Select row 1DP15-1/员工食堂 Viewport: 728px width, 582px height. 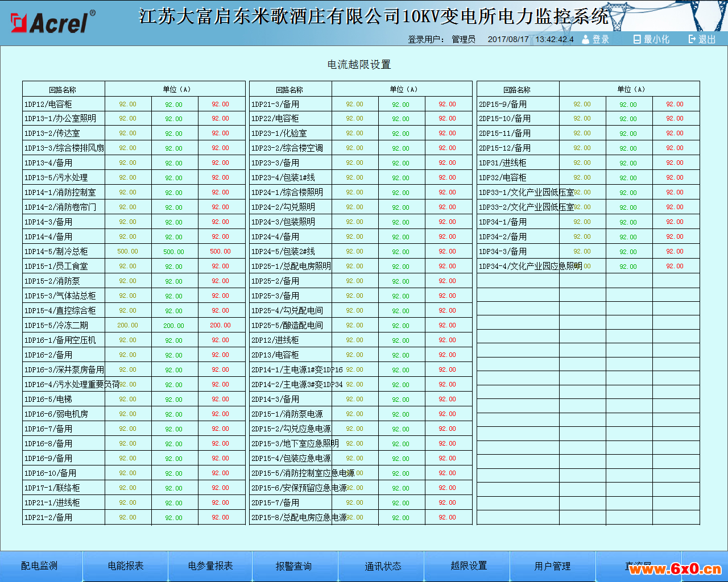(134, 267)
